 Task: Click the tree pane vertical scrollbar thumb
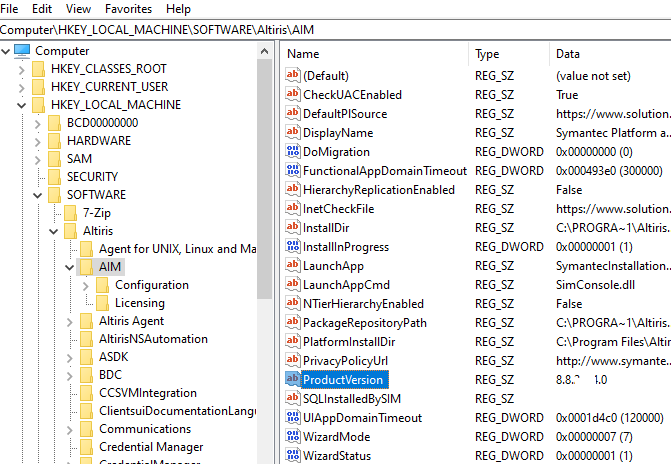264,179
